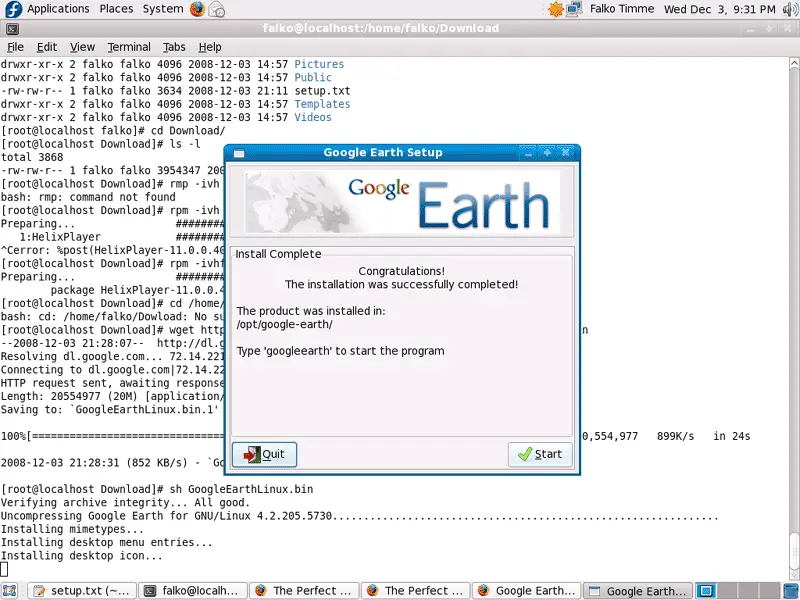This screenshot has height=600, width=800.
Task: Click 'Verifying archive integrity... All good.' line
Action: coord(126,503)
